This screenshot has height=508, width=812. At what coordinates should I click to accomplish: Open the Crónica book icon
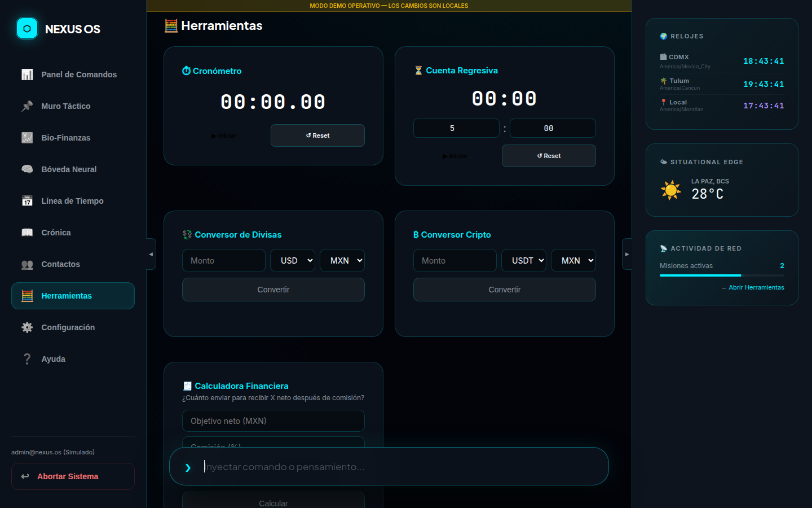tap(27, 233)
